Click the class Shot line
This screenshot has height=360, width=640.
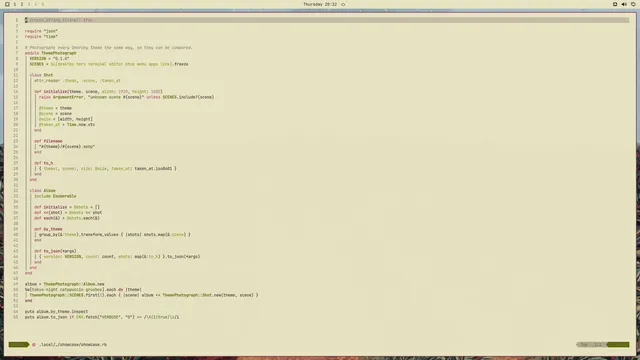[x=41, y=75]
